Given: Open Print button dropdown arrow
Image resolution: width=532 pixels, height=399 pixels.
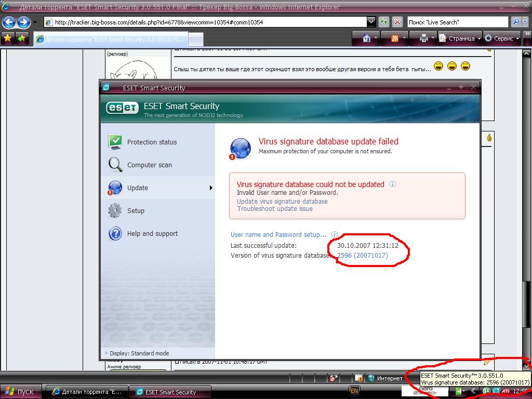Looking at the screenshot, I should [433, 38].
